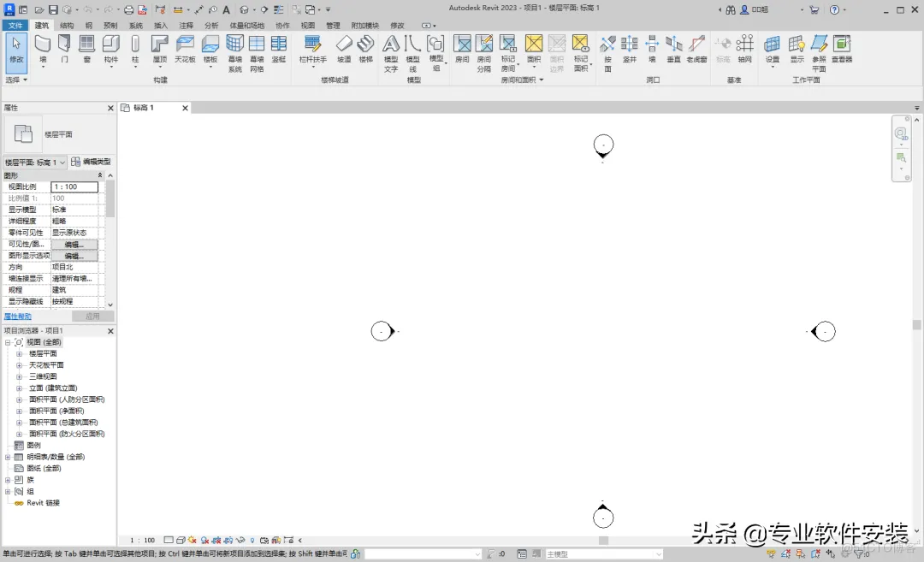The height and width of the screenshot is (562, 924).
Task: Click the 垂直 vertical opening tool
Action: point(673,48)
